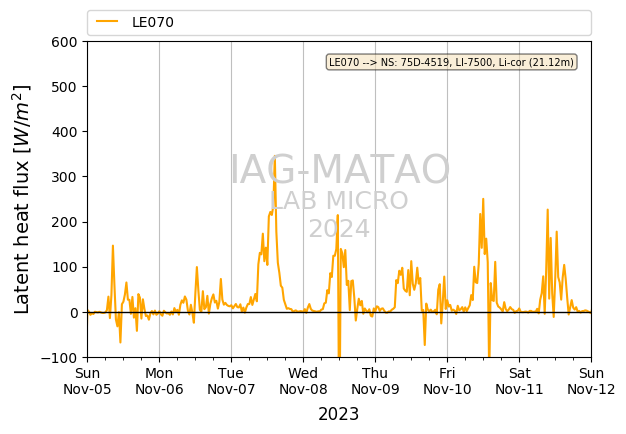Click the y-axis label 'Latent heat flux'
Screen dimensions: 626x434
[x=22, y=199]
